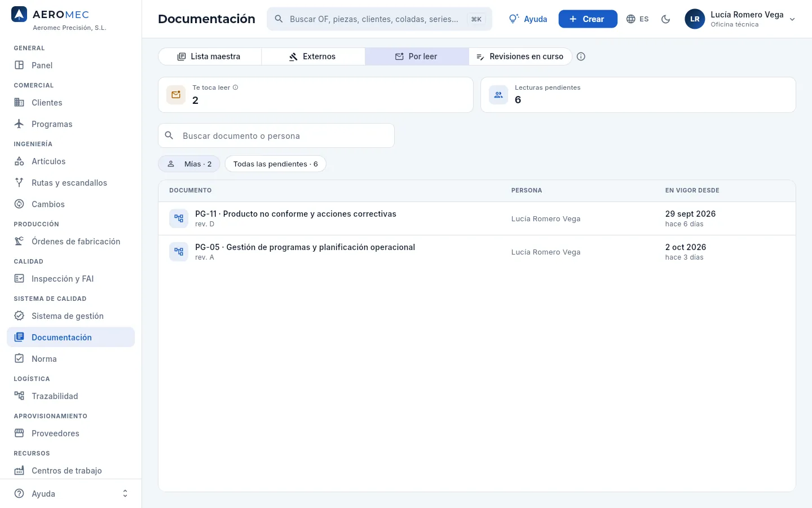Open Sistema de gestión
Image resolution: width=812 pixels, height=508 pixels.
point(70,316)
